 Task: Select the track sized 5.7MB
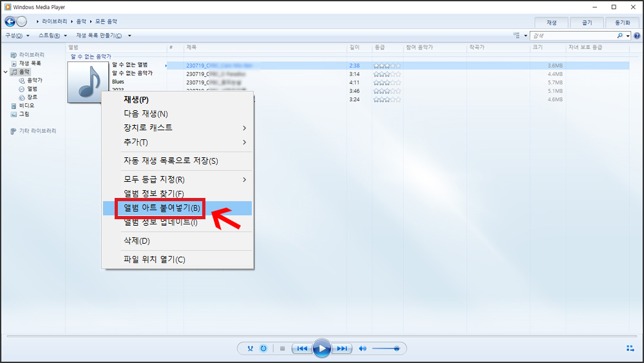pos(398,83)
